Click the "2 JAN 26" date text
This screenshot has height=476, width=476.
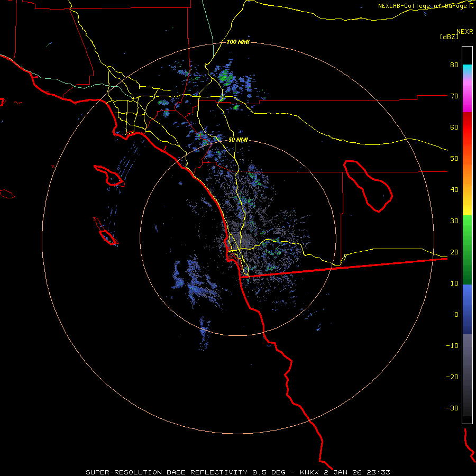click(343, 472)
